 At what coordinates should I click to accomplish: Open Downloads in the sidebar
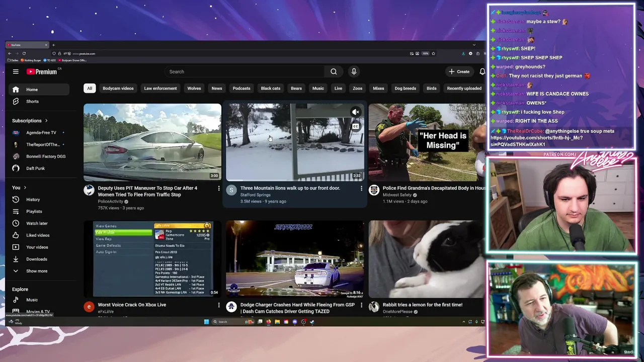coord(39,259)
